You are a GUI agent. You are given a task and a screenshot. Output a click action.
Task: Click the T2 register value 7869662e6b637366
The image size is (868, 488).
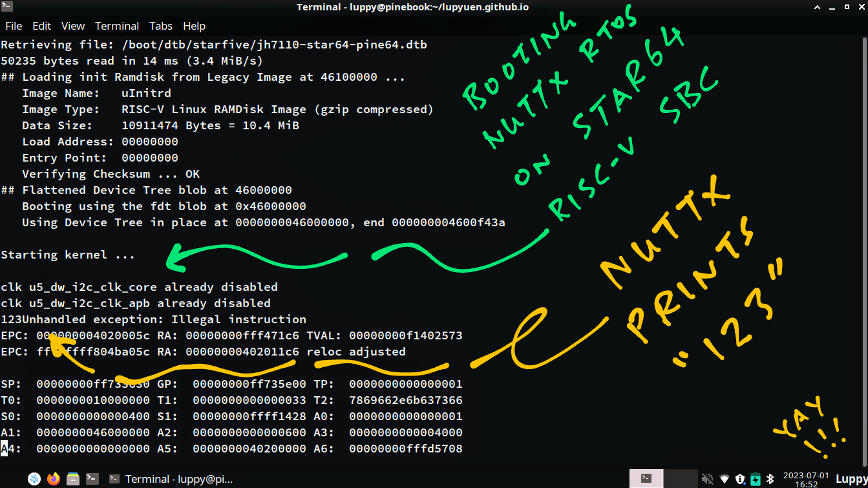[x=406, y=400]
